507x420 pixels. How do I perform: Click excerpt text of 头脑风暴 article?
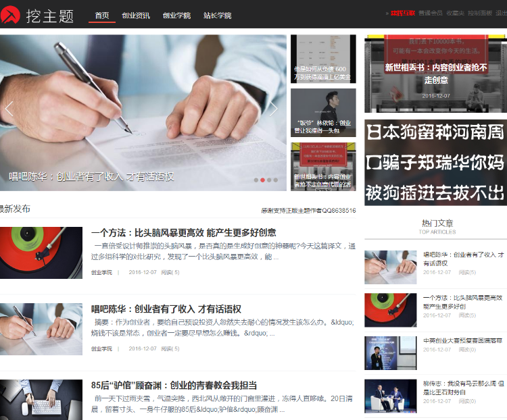[224, 251]
